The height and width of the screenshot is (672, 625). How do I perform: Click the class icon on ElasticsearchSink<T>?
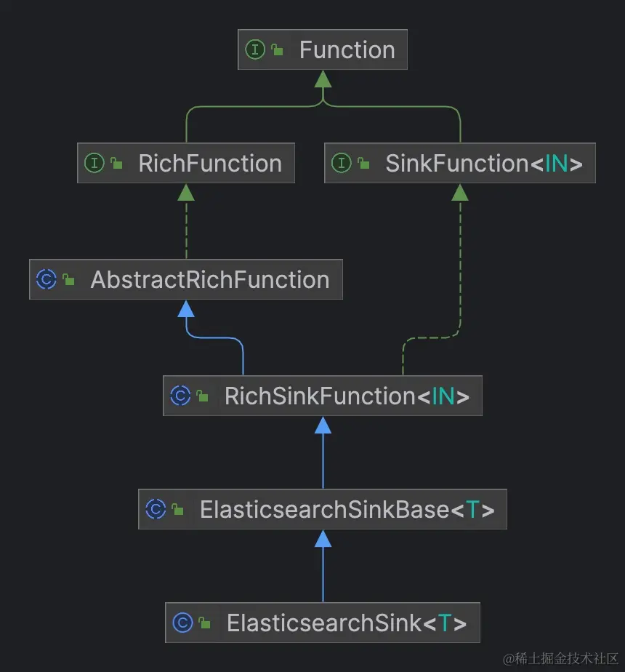click(x=182, y=623)
